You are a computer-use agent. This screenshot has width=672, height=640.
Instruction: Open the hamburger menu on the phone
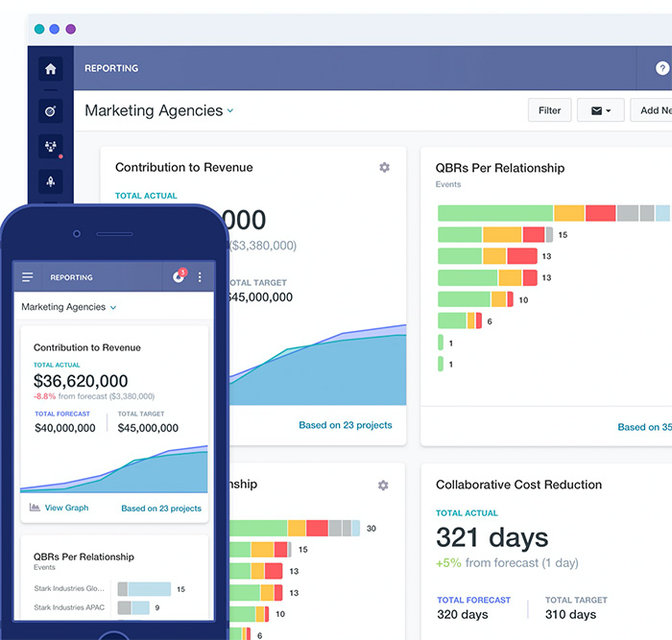(x=28, y=277)
